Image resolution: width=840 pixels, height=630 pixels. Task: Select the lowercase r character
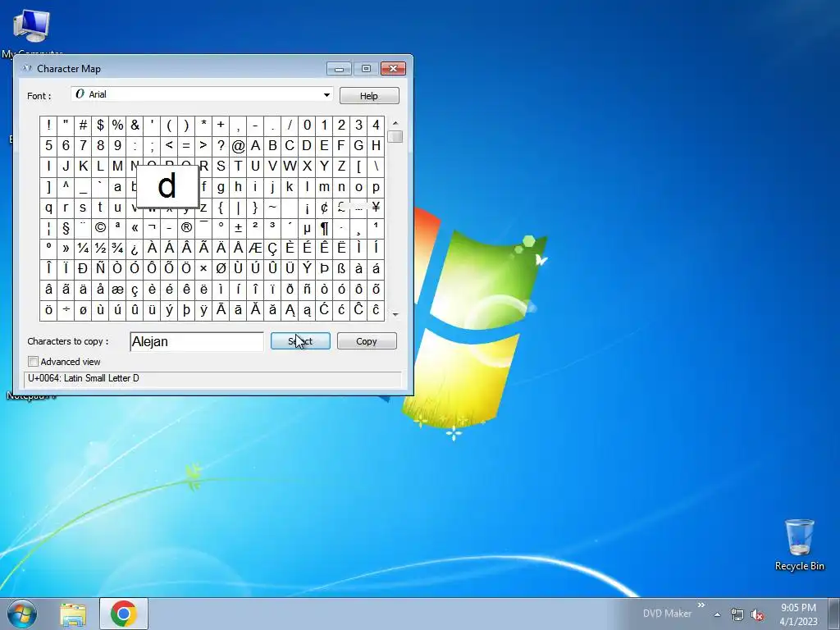[66, 208]
